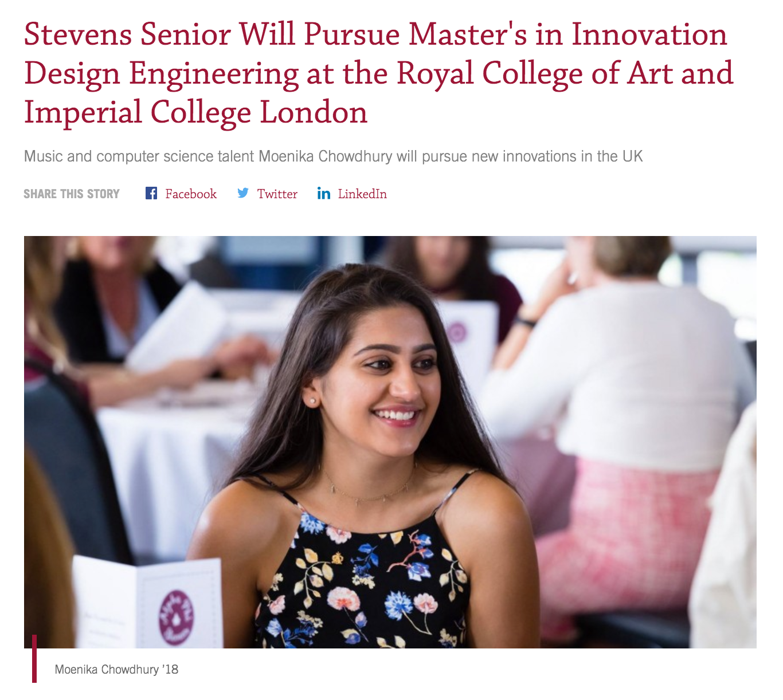The width and height of the screenshot is (783, 700).
Task: Select the LinkedIn share text link
Action: point(362,194)
